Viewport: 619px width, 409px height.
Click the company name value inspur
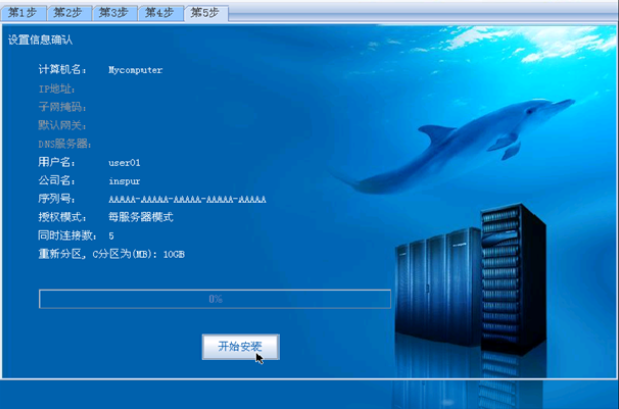(x=124, y=181)
